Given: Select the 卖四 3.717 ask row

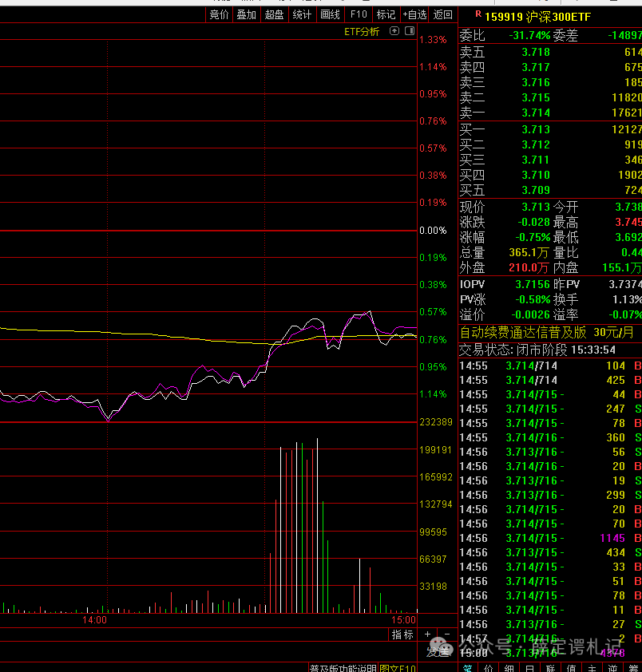Looking at the screenshot, I should tap(550, 67).
